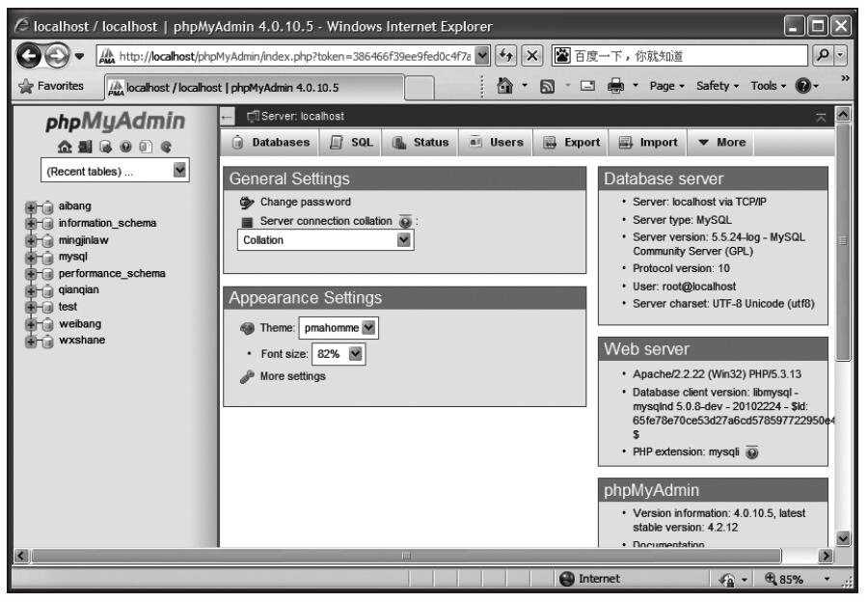The height and width of the screenshot is (602, 868).
Task: Open help icon next to Server connection collation
Action: [x=405, y=222]
